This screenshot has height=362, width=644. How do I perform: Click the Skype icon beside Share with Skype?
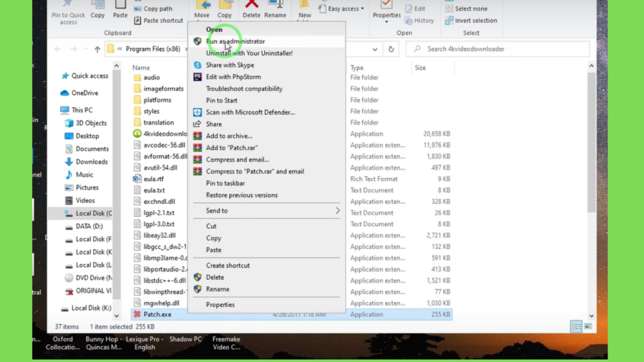point(197,65)
